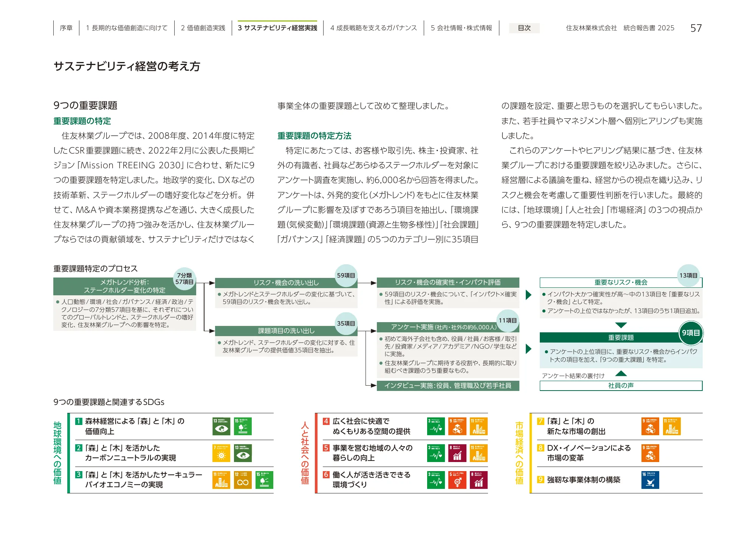Click the down triangle above 重要課題 box
This screenshot has height=535, width=756.
[x=621, y=325]
